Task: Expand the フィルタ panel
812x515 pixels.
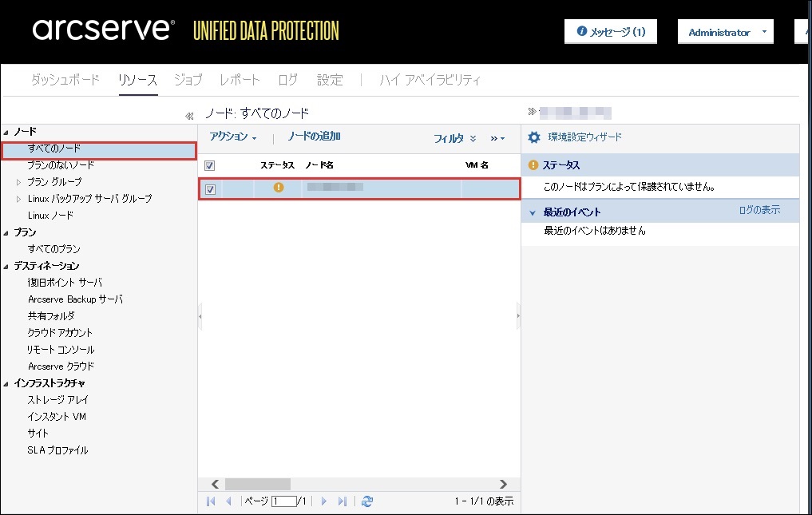Action: coord(454,139)
